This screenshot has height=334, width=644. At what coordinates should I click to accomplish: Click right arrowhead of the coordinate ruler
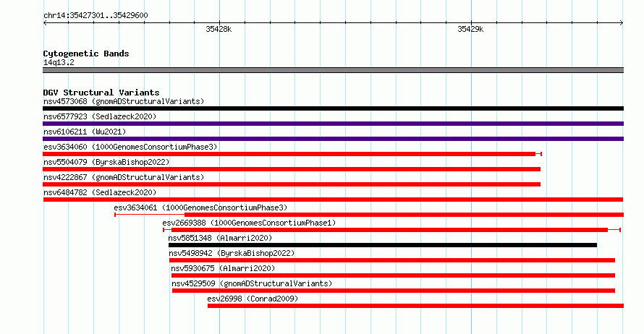click(622, 23)
